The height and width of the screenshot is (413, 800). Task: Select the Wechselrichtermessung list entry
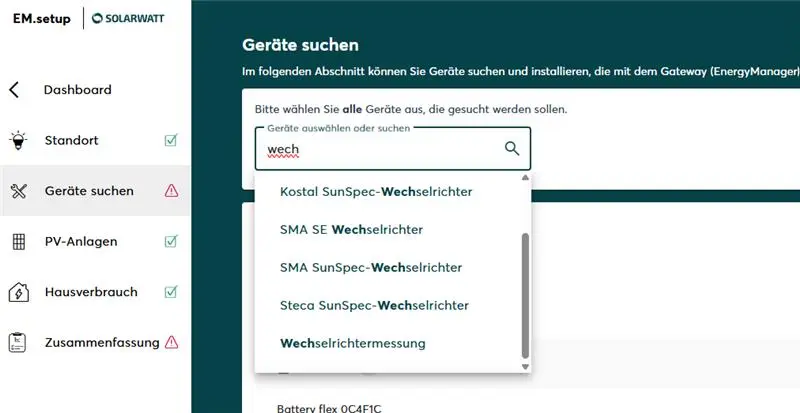pyautogui.click(x=352, y=343)
